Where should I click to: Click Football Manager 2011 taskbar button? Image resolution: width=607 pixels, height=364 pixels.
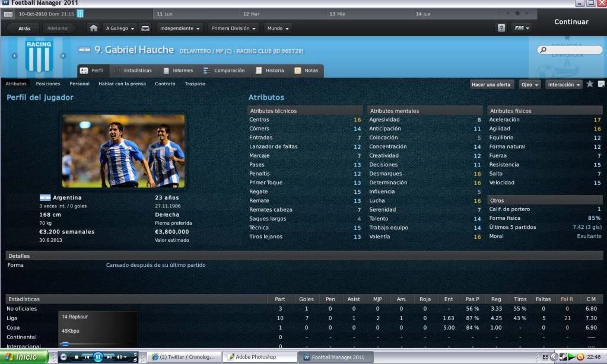(x=336, y=357)
